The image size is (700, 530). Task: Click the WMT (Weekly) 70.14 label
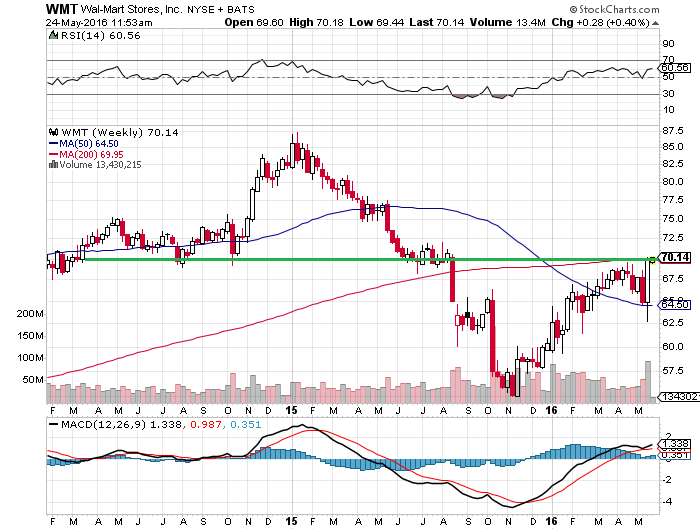120,133
